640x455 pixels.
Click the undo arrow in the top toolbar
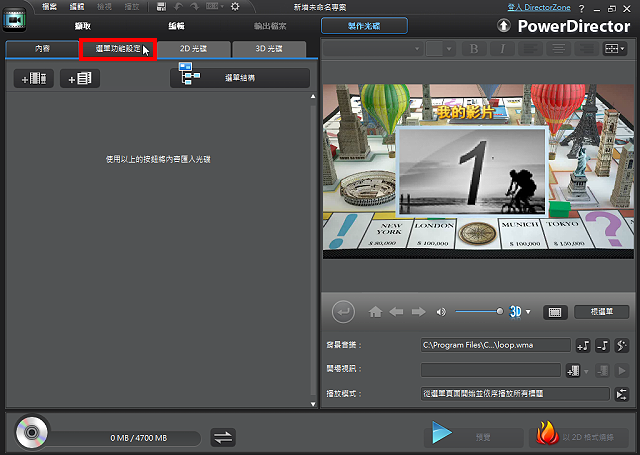point(178,7)
